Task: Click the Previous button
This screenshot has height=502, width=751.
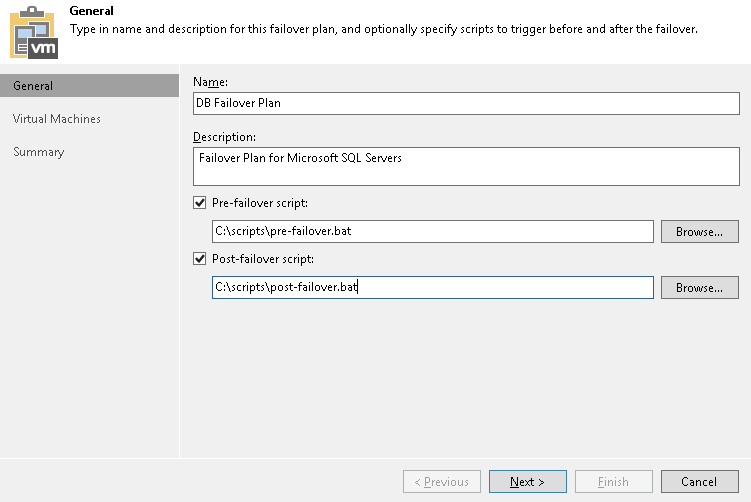Action: (x=441, y=482)
